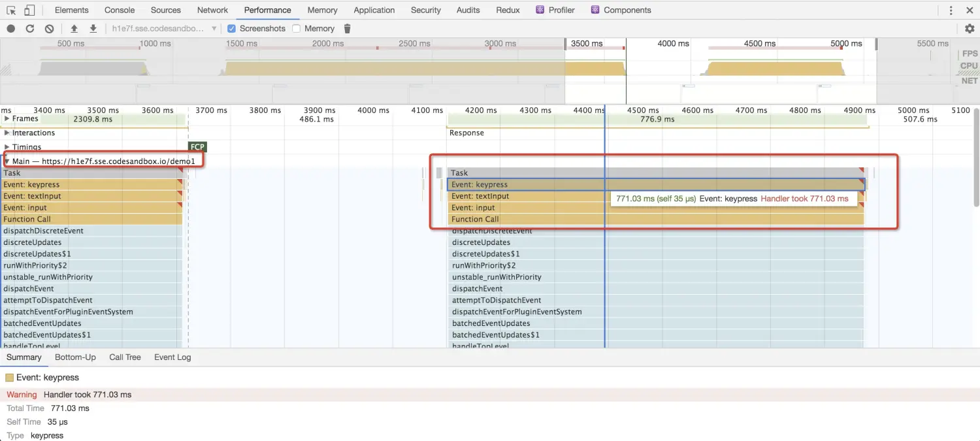The height and width of the screenshot is (441, 980).
Task: Click the collect garbage trash icon
Action: pyautogui.click(x=348, y=29)
